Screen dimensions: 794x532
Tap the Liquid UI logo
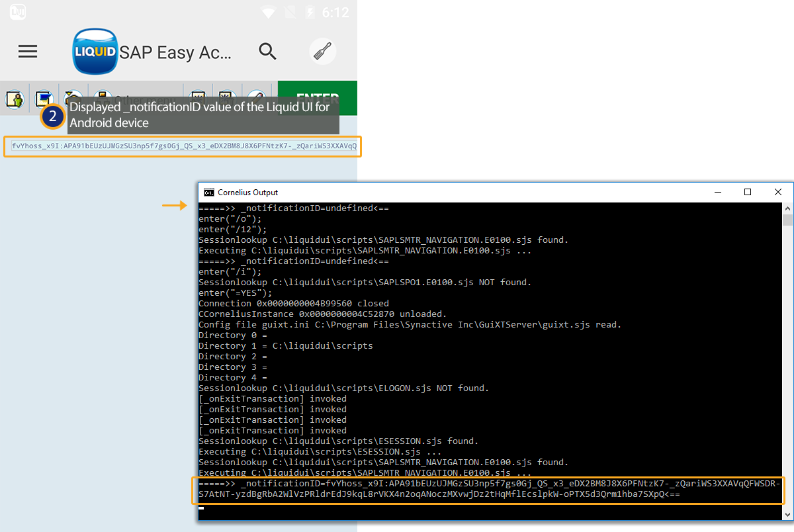[x=95, y=52]
